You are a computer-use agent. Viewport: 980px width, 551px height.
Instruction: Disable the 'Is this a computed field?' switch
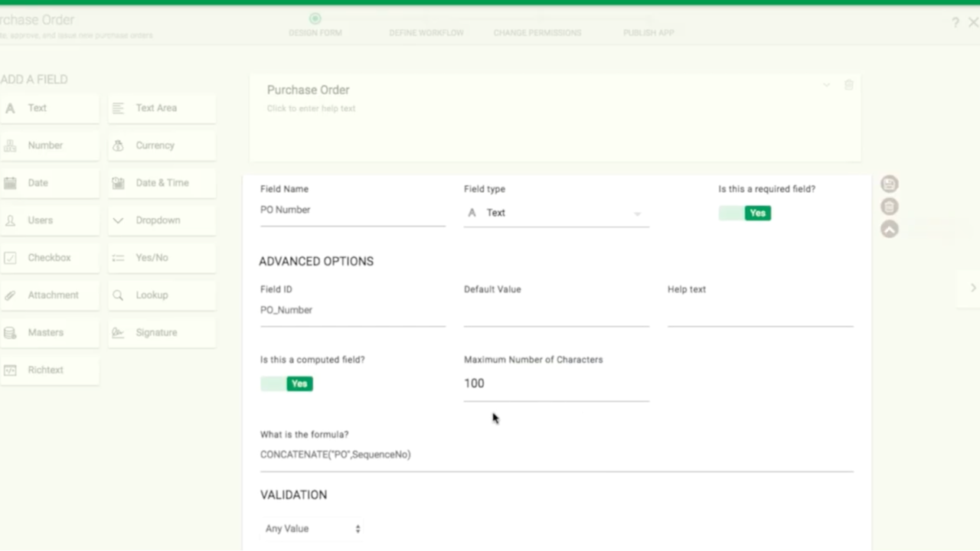286,384
